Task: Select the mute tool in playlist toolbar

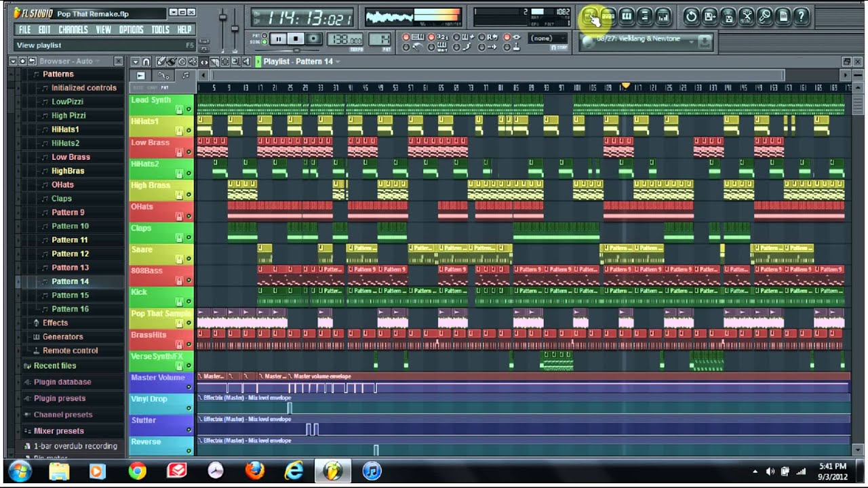Action: (193, 62)
